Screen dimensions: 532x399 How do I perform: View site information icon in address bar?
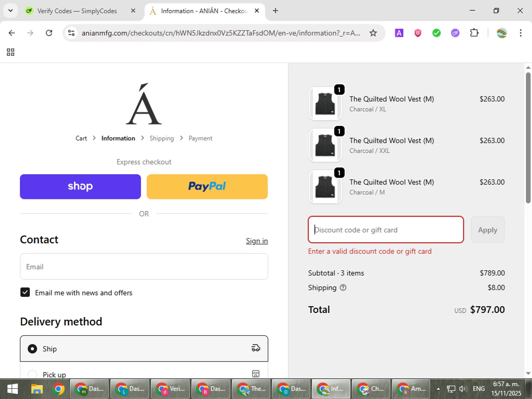71,33
